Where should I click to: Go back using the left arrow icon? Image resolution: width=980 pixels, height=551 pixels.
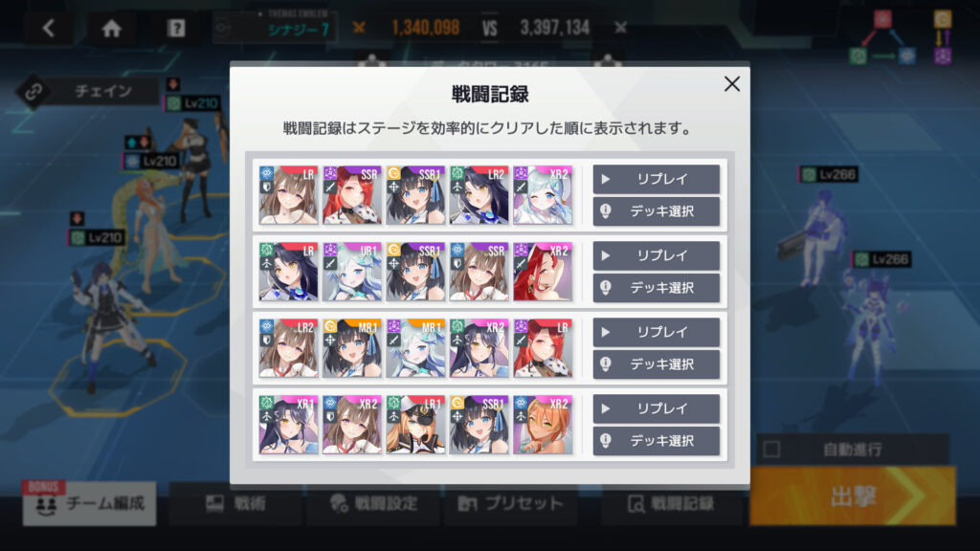pos(48,28)
